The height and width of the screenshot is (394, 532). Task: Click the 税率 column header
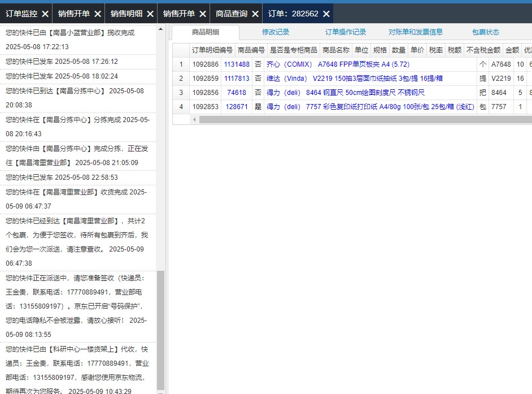(x=436, y=50)
